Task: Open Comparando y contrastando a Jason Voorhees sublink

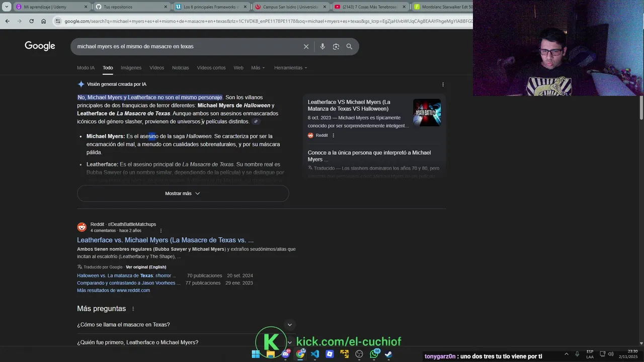Action: tap(129, 283)
